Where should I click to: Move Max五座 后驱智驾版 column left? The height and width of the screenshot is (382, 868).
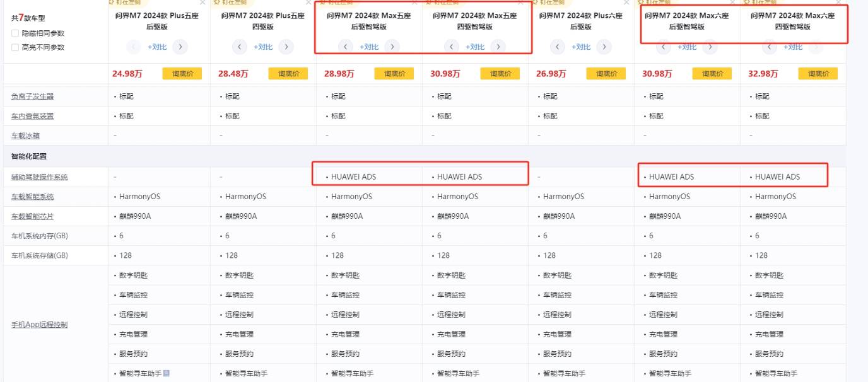tap(346, 46)
